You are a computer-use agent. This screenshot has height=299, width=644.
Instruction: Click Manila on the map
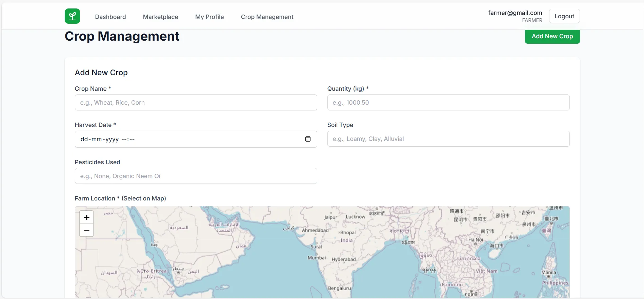[548, 272]
